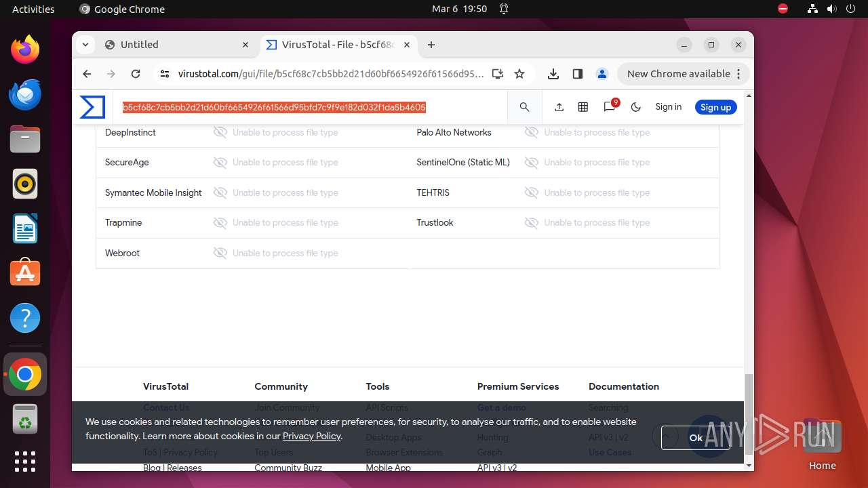This screenshot has width=868, height=488.
Task: Open site information icon in address bar
Action: pyautogui.click(x=165, y=74)
